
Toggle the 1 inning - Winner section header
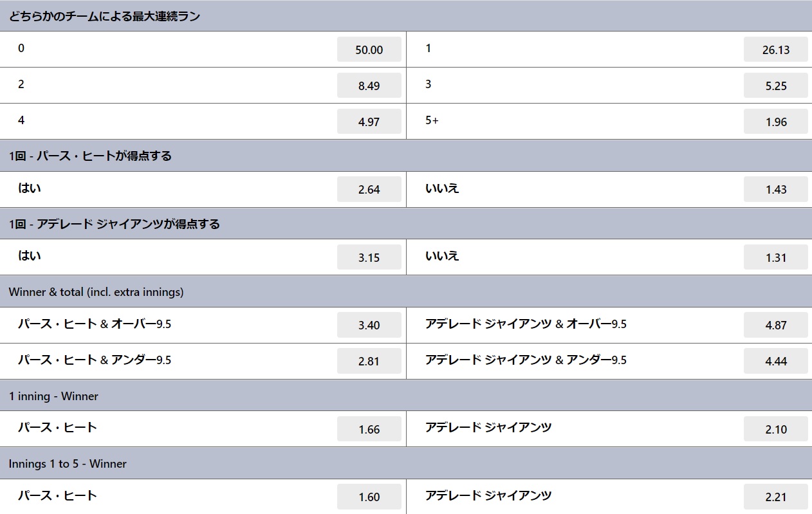(x=406, y=396)
